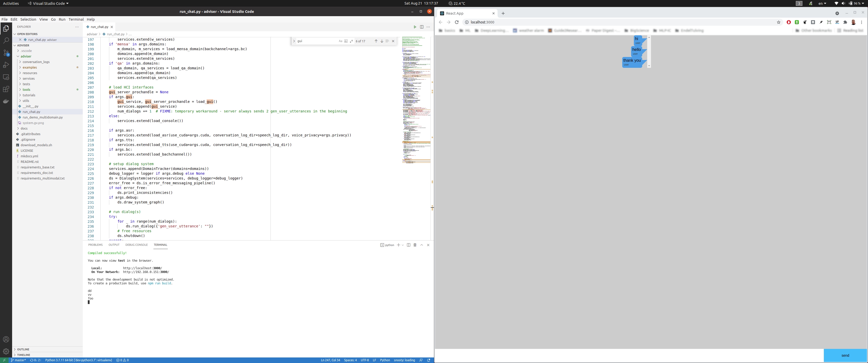The image size is (868, 363).
Task: Maximize the panel with the up chevron
Action: [422, 245]
